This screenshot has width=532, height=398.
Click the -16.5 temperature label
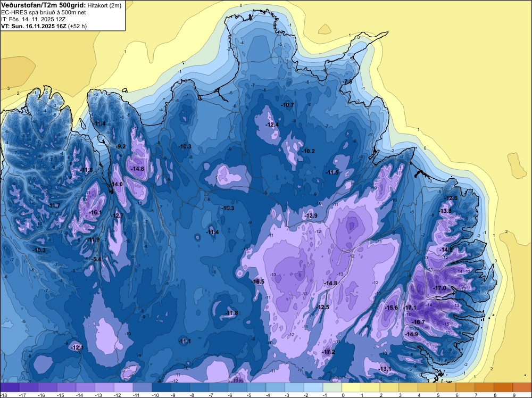258,281
